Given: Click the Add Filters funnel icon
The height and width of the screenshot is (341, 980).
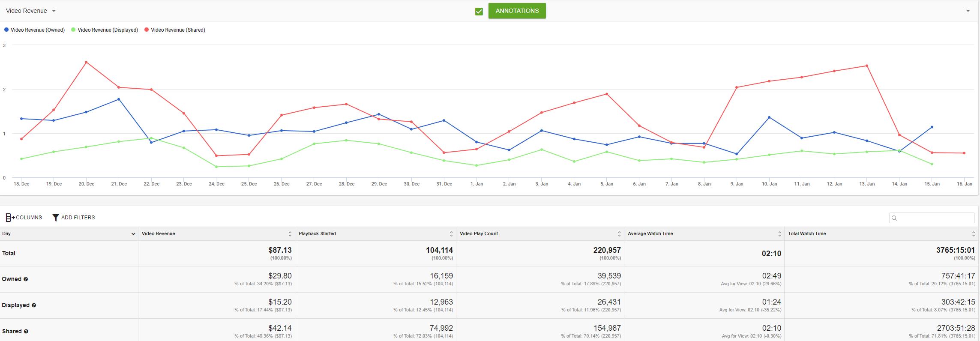Looking at the screenshot, I should pos(56,218).
